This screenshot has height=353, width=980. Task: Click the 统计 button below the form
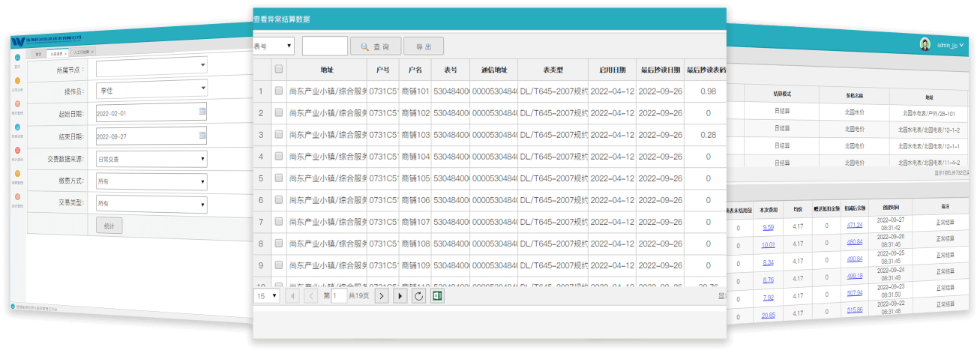109,225
